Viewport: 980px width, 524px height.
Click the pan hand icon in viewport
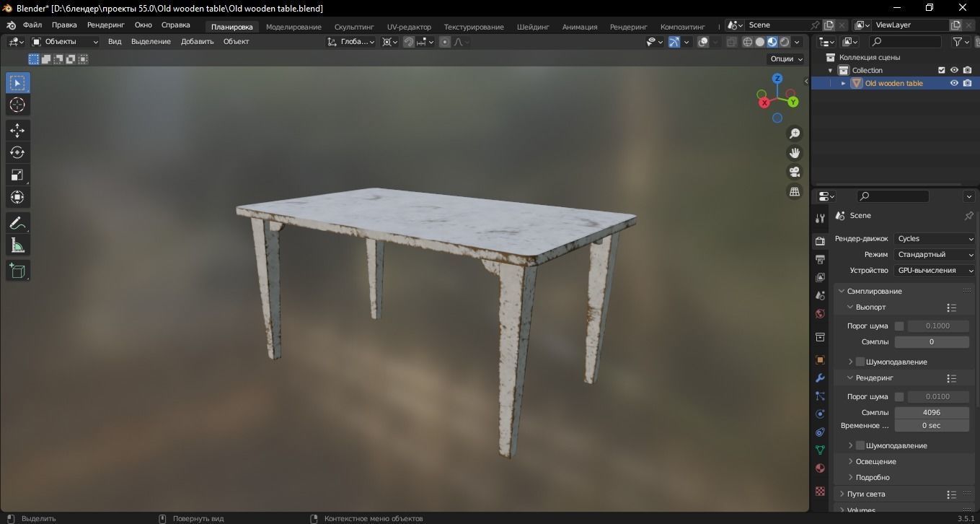click(x=795, y=153)
